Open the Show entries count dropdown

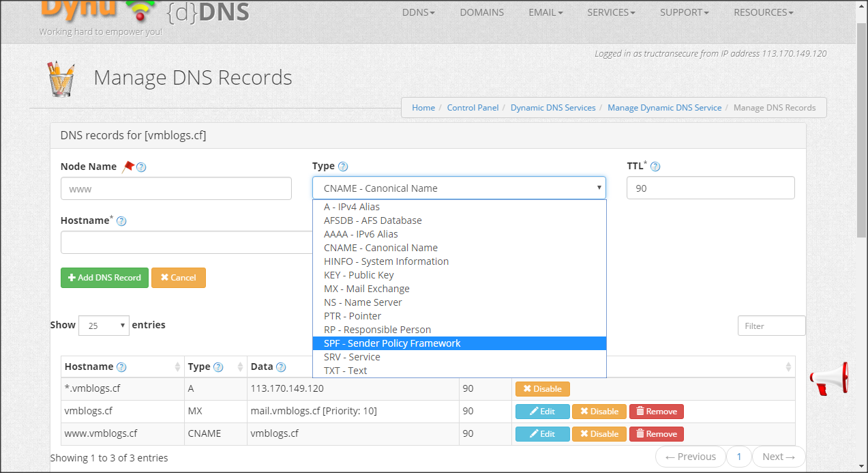tap(104, 326)
